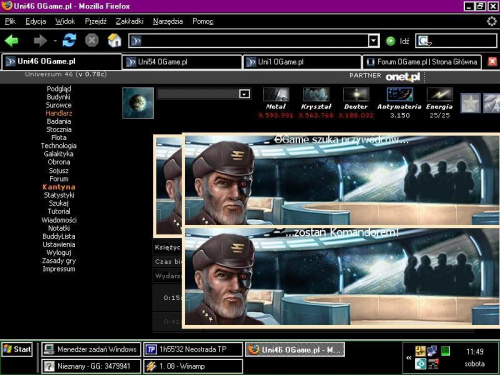Screen dimensions: 500x375
Task: Select the Uni46 OGame.pl tab
Action: [x=62, y=62]
